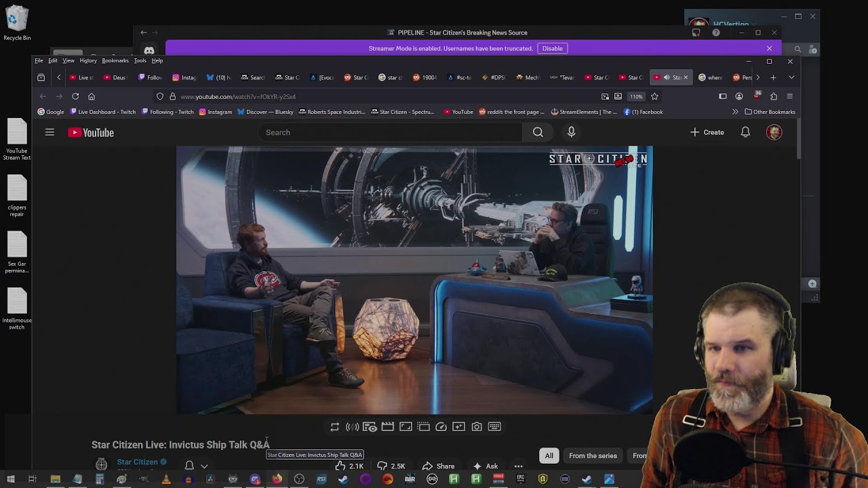The width and height of the screenshot is (868, 488).
Task: Expand the subscription notification dropdown chevron
Action: pyautogui.click(x=204, y=466)
